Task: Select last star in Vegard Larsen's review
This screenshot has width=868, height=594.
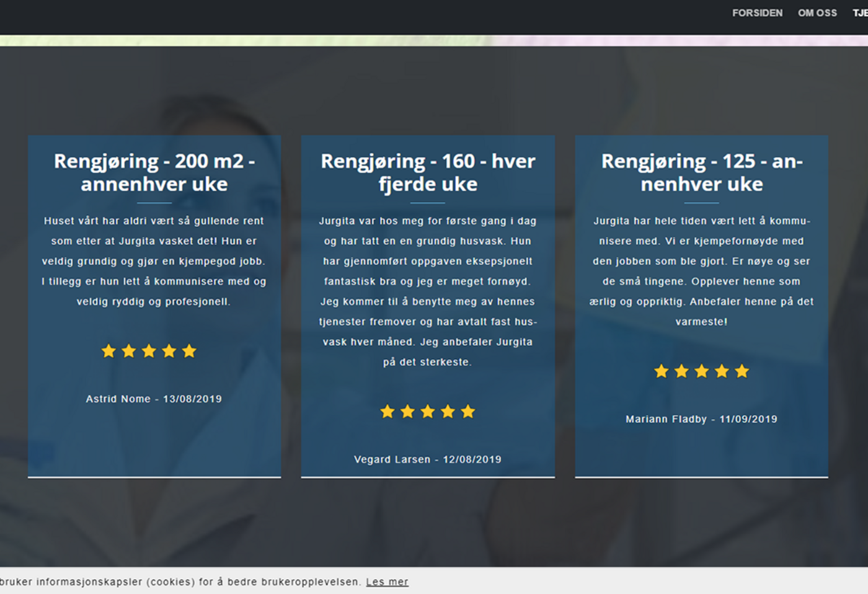Action: (x=468, y=412)
